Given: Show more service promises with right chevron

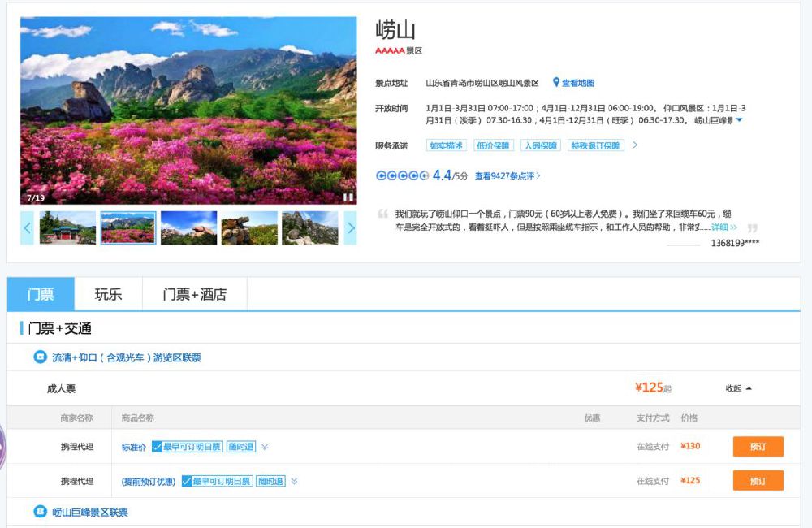Looking at the screenshot, I should (x=635, y=145).
